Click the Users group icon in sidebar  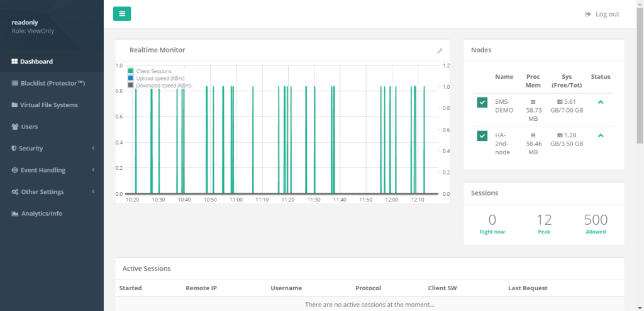click(14, 127)
